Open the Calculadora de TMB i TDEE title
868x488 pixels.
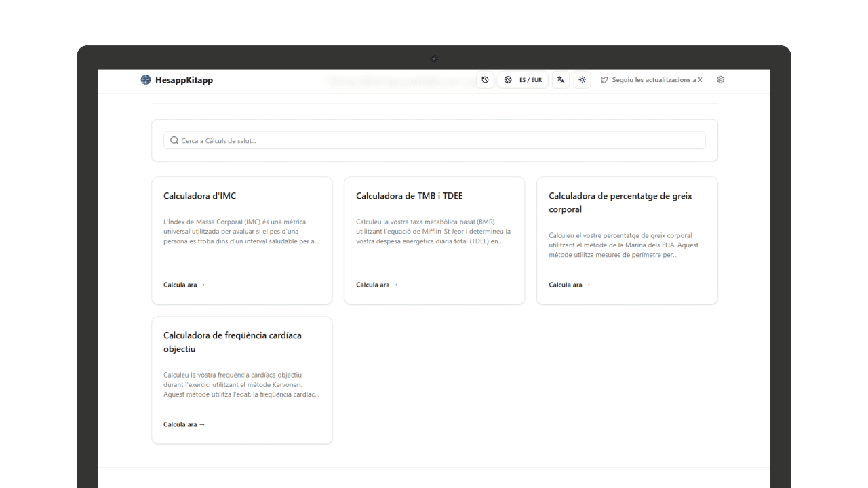click(x=409, y=196)
